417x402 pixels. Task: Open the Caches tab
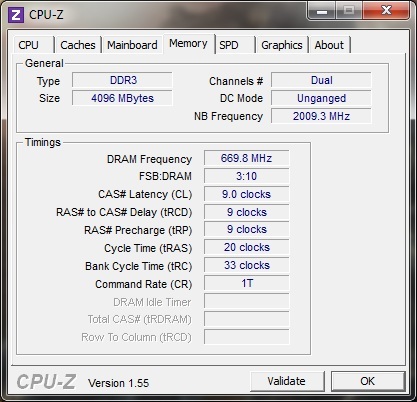tap(78, 45)
